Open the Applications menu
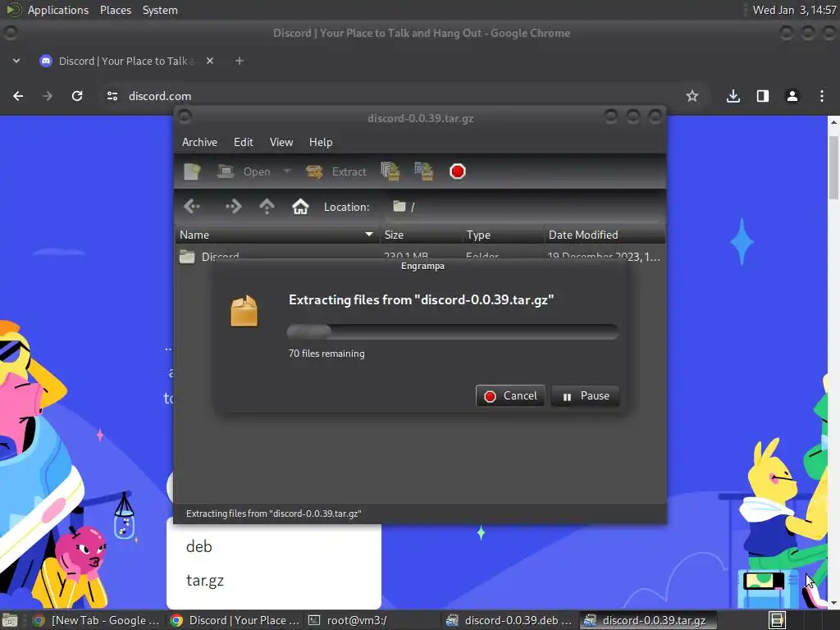This screenshot has height=630, width=840. point(58,10)
